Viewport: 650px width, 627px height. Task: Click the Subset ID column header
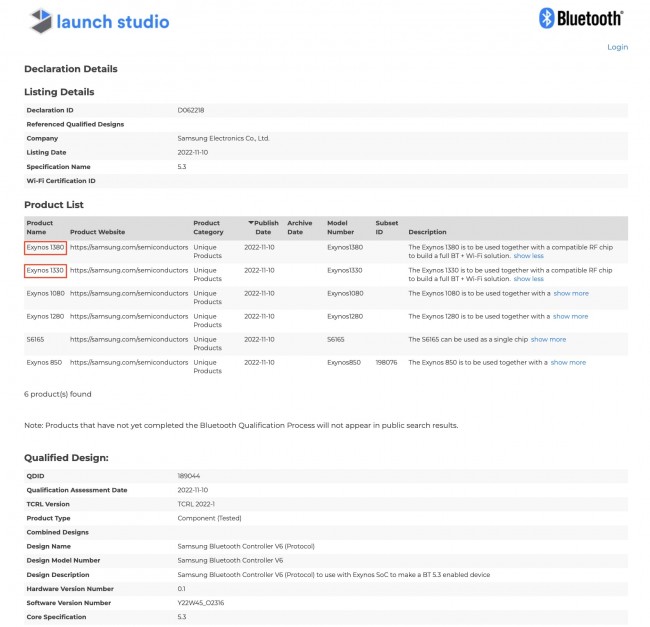pos(386,227)
